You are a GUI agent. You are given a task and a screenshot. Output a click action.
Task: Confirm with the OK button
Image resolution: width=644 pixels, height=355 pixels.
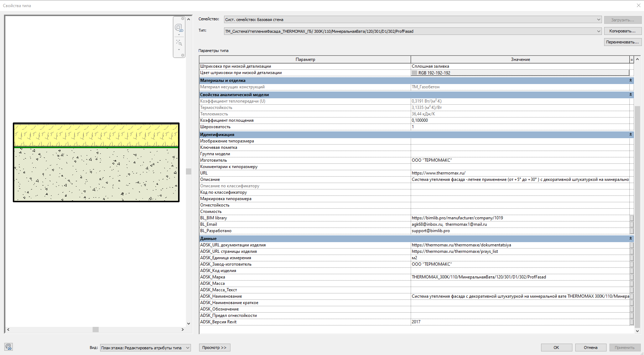click(556, 348)
